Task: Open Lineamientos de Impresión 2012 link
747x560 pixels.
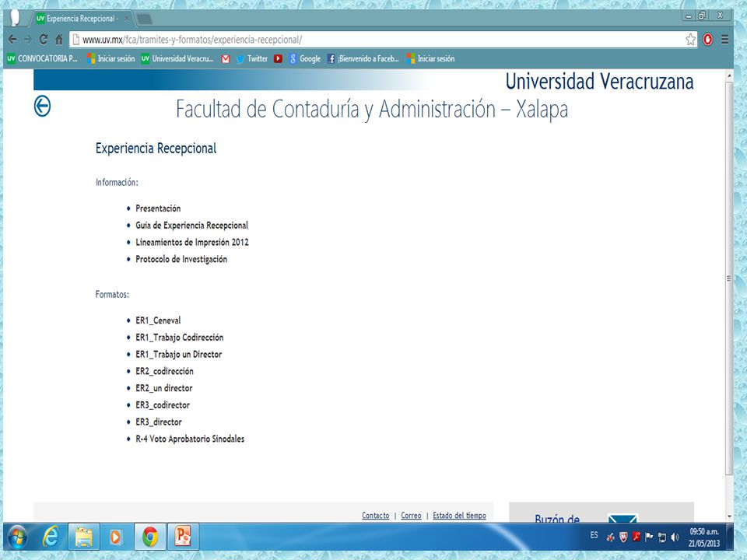Action: click(x=192, y=242)
